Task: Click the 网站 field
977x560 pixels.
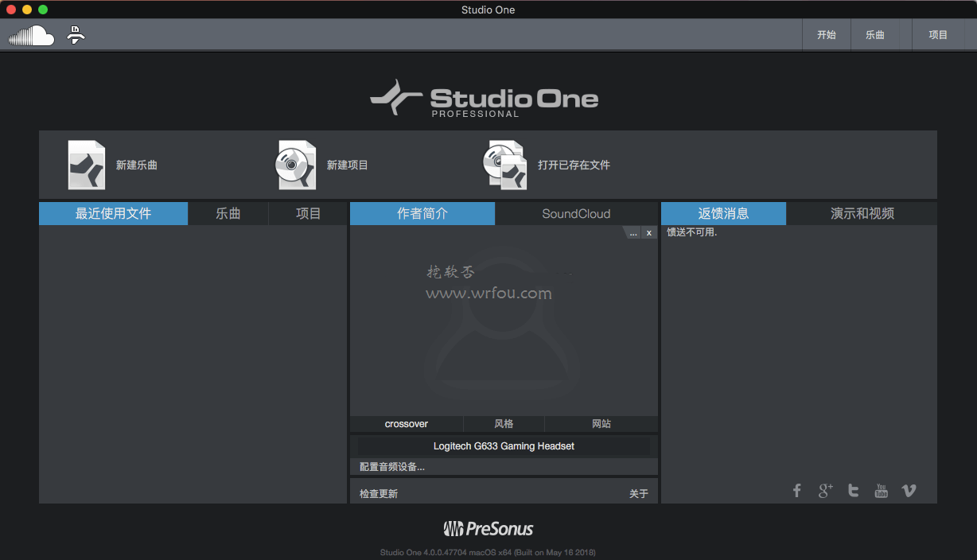Action: [601, 424]
